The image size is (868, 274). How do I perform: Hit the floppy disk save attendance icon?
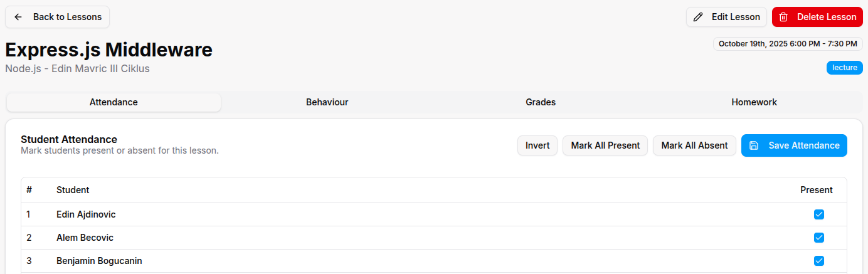(754, 145)
